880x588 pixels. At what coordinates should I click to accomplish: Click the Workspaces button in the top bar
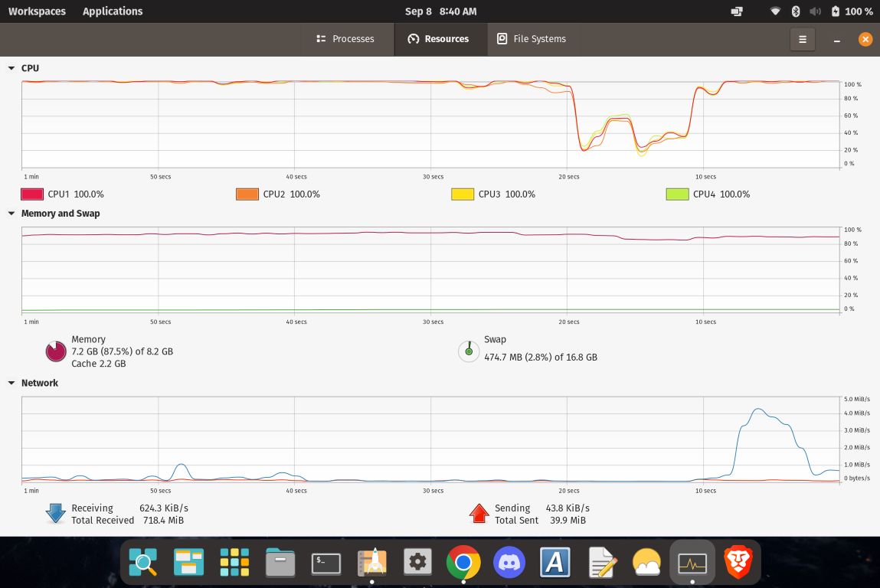37,11
